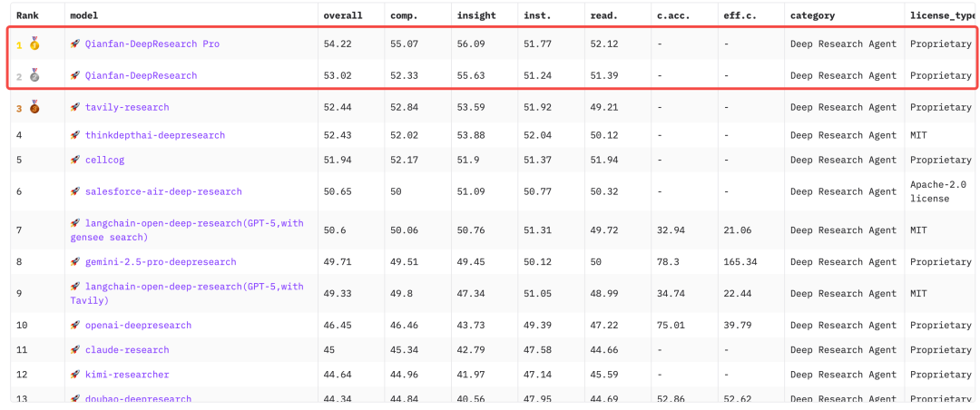Viewport: 980px width, 410px height.
Task: Open the thinkdepthai-deepresearch link
Action: coord(154,135)
